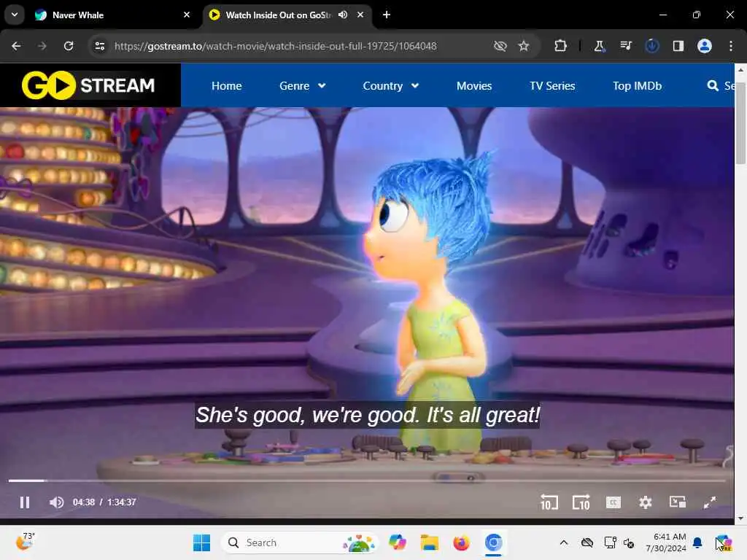
Task: Open the Movies page
Action: [x=474, y=86]
